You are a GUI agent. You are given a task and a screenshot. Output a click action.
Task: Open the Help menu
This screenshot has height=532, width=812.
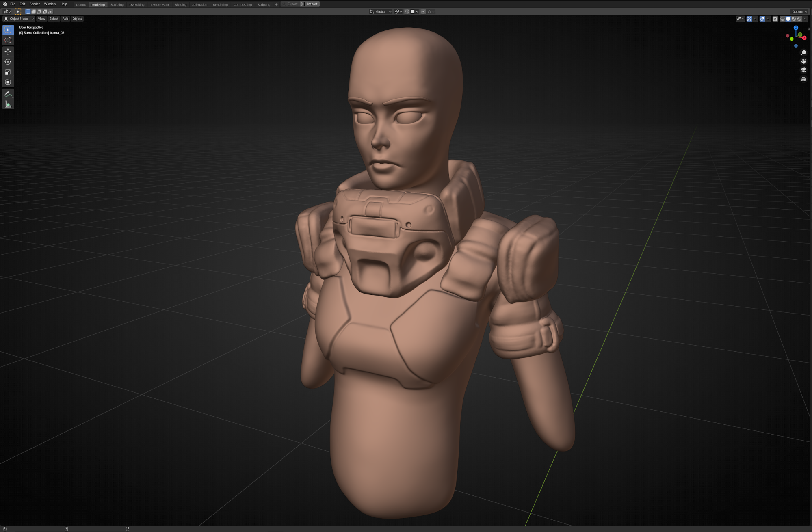pos(63,4)
